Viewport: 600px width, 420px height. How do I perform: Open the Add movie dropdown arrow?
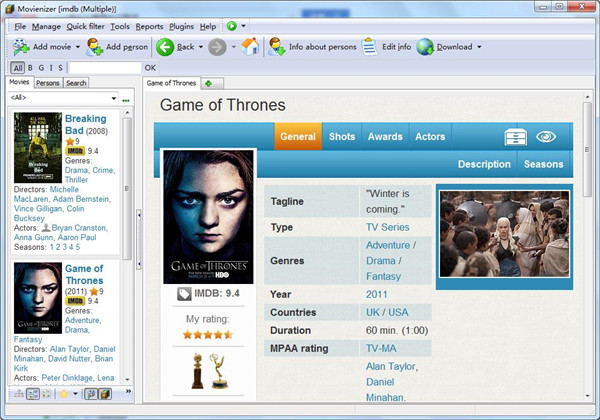click(x=78, y=47)
